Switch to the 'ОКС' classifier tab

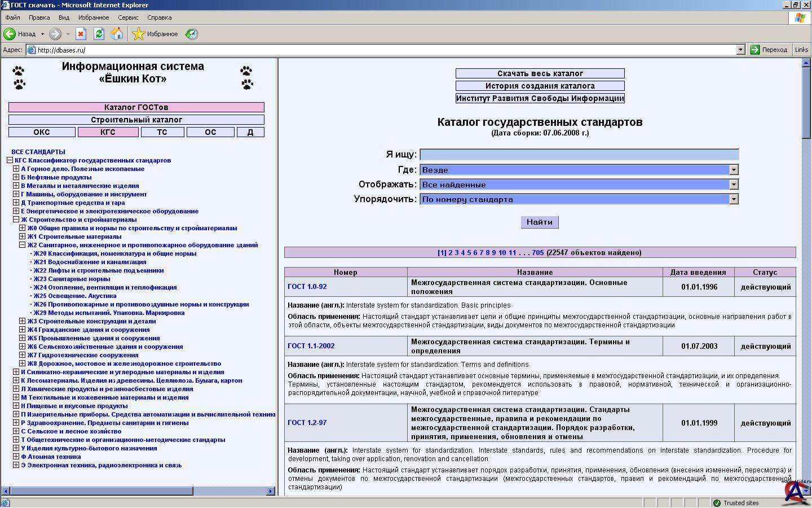42,132
